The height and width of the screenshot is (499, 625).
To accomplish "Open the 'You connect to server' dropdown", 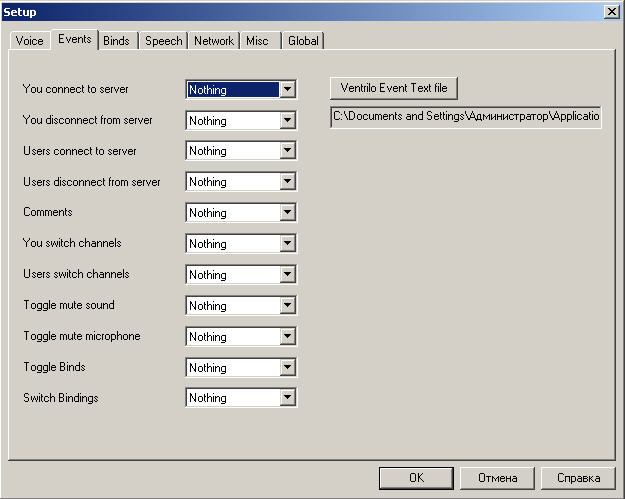I will pos(288,90).
